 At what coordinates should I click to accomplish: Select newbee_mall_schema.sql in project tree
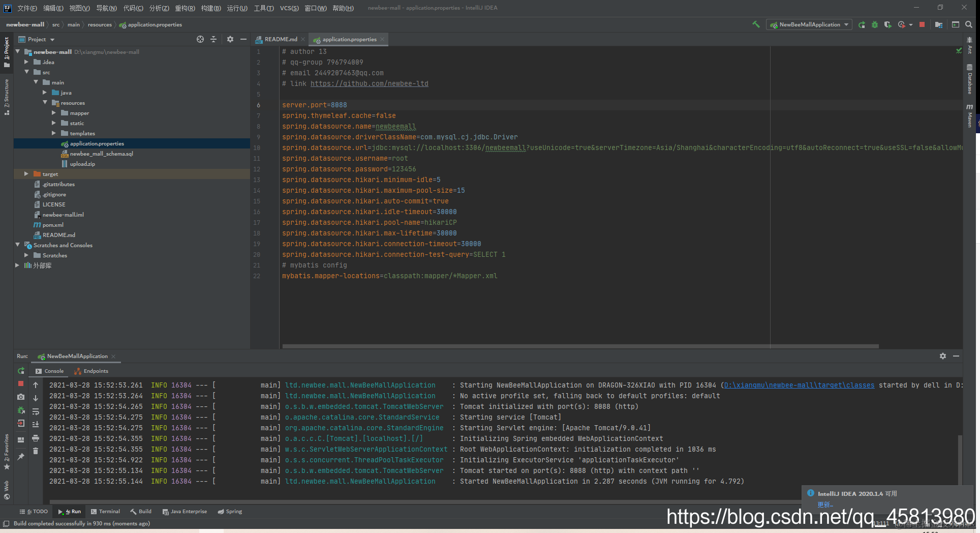[101, 154]
